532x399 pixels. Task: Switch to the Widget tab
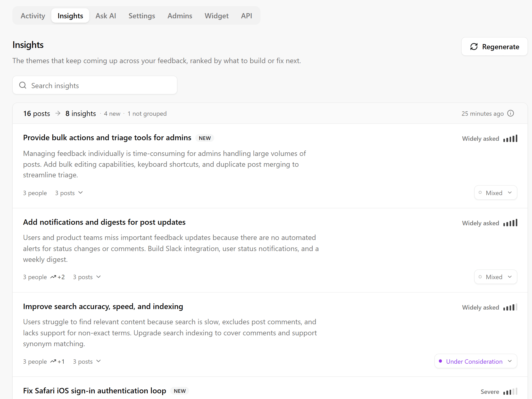click(217, 16)
